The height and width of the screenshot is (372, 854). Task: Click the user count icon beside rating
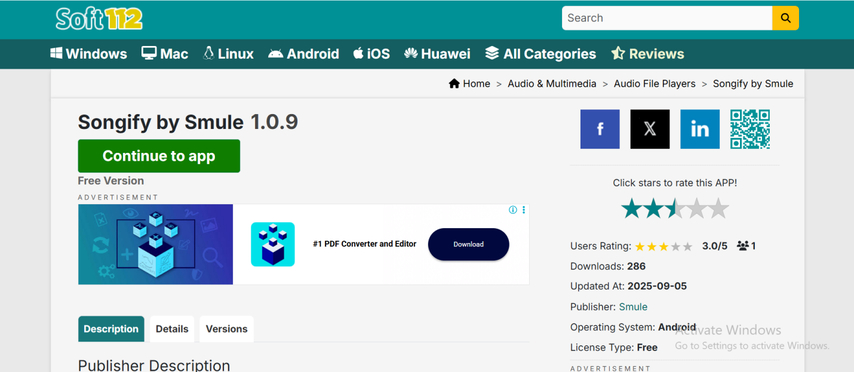pos(743,246)
